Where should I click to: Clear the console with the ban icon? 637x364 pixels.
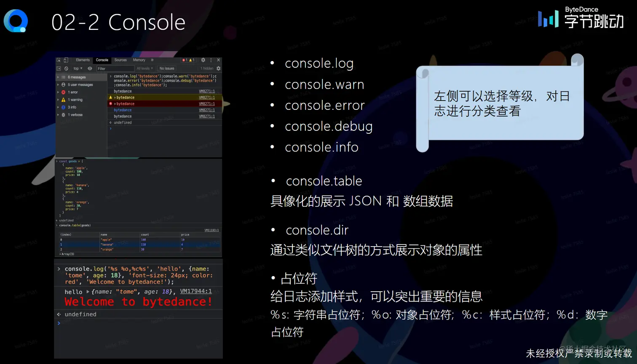tap(66, 68)
